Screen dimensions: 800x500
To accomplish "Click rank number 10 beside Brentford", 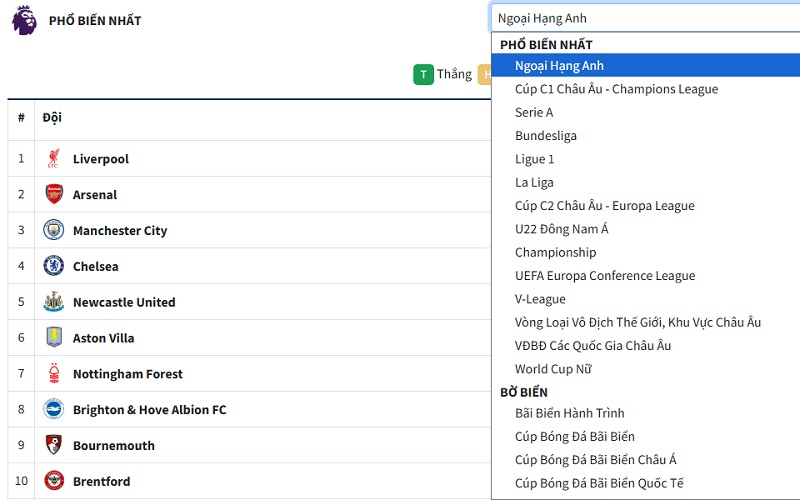I will (21, 481).
